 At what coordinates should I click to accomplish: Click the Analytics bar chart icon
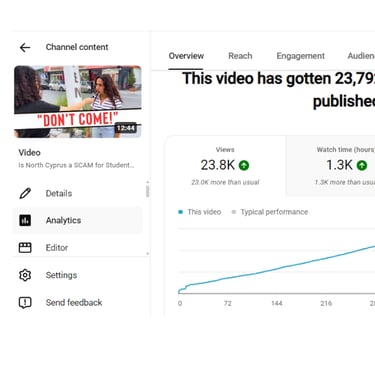[x=25, y=220]
